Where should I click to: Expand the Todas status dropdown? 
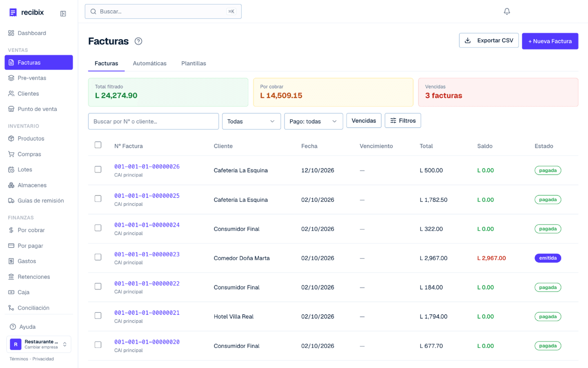click(251, 121)
